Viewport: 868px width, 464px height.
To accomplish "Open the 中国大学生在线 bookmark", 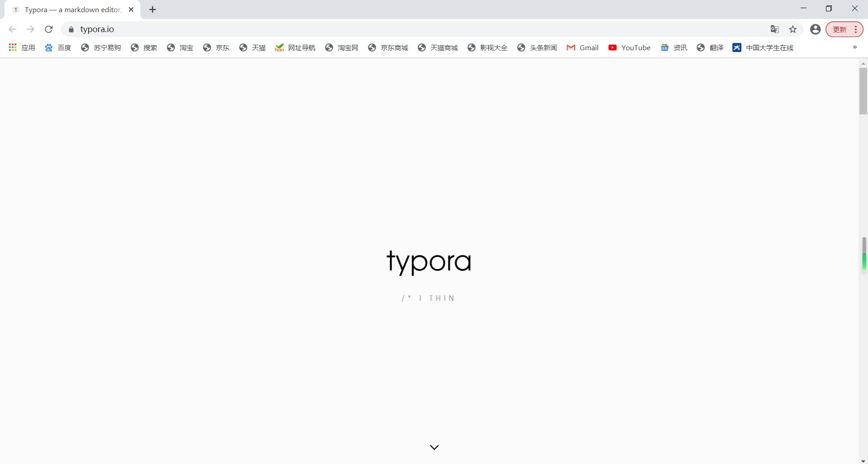I will pos(764,47).
